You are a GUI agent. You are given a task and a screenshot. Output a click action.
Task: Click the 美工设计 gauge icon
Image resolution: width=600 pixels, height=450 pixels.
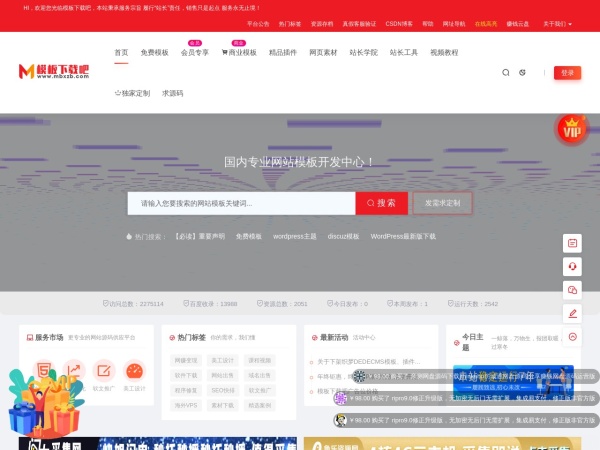tap(134, 370)
